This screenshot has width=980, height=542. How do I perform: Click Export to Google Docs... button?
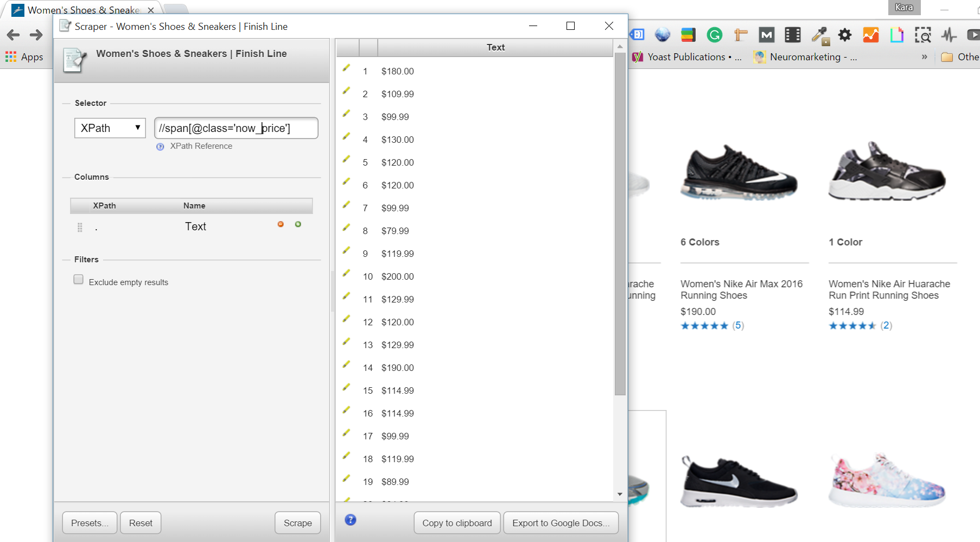coord(561,523)
